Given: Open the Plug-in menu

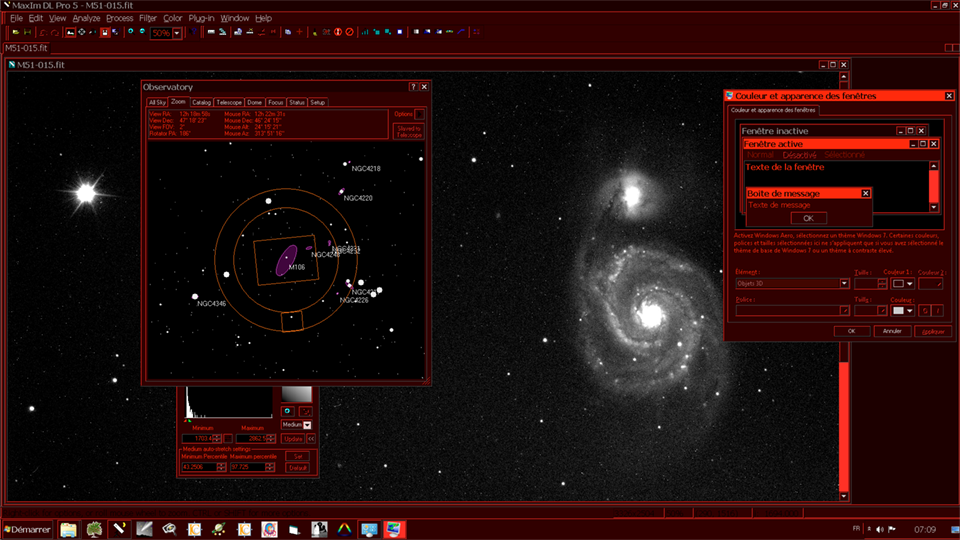Looking at the screenshot, I should click(x=201, y=18).
